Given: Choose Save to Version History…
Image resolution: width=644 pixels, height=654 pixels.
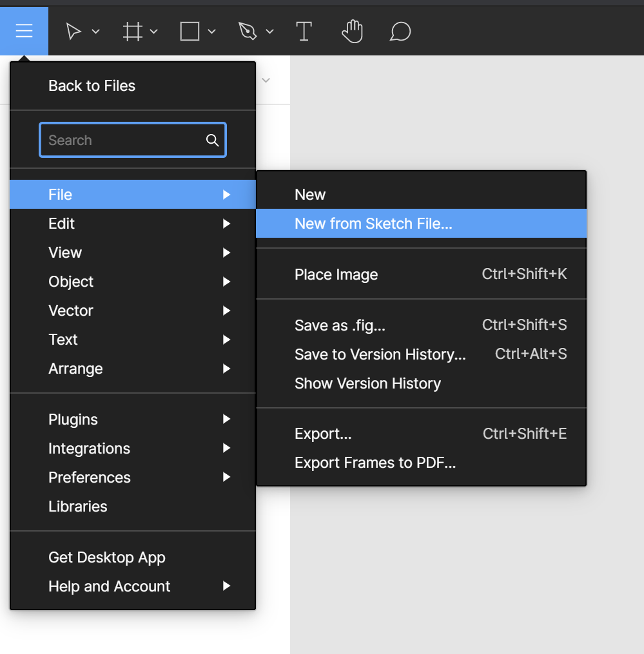Looking at the screenshot, I should [x=421, y=354].
